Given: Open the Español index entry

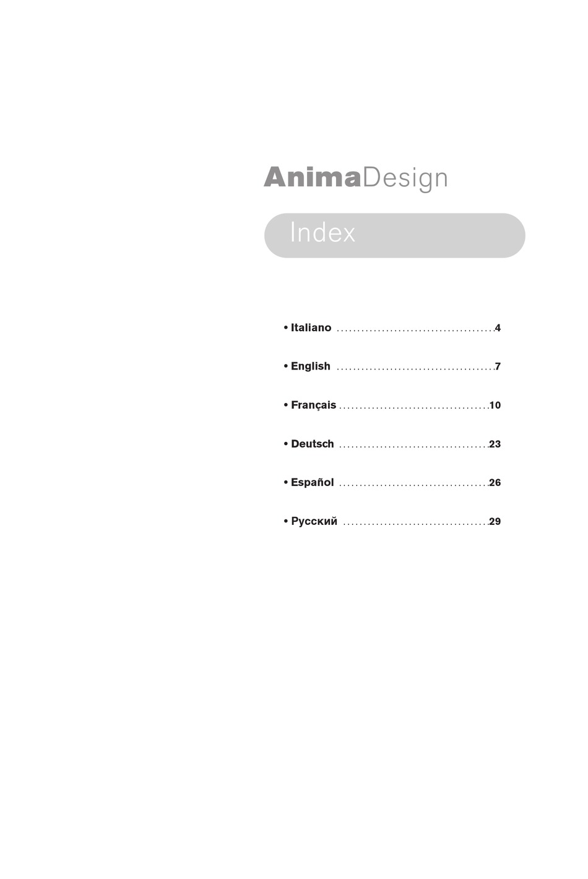Looking at the screenshot, I should 312,483.
